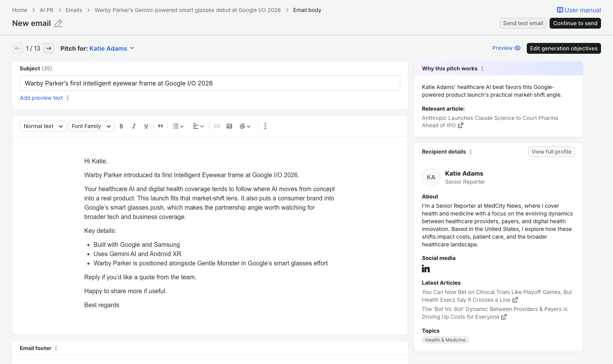The width and height of the screenshot is (613, 364).
Task: Click AI PR in the breadcrumb
Action: coord(46,10)
